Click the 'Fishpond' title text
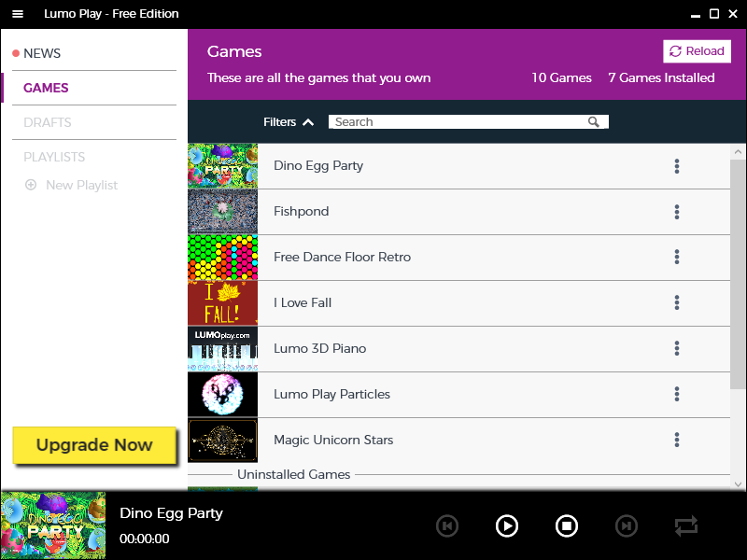 [301, 212]
